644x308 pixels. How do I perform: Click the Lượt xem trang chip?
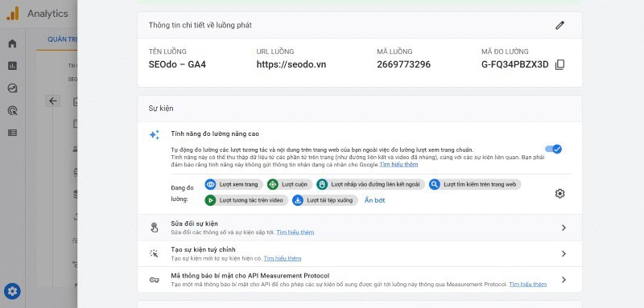(233, 184)
